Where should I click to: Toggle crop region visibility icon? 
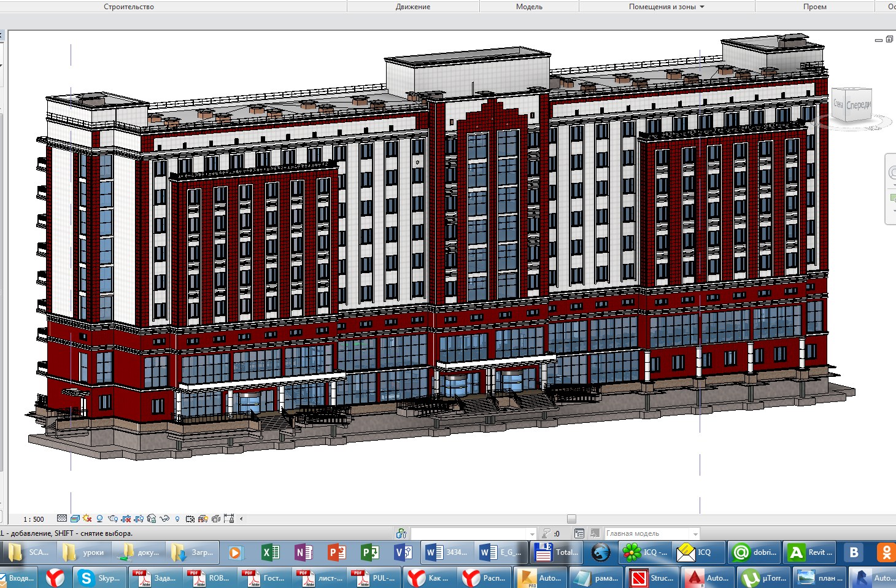(x=139, y=519)
